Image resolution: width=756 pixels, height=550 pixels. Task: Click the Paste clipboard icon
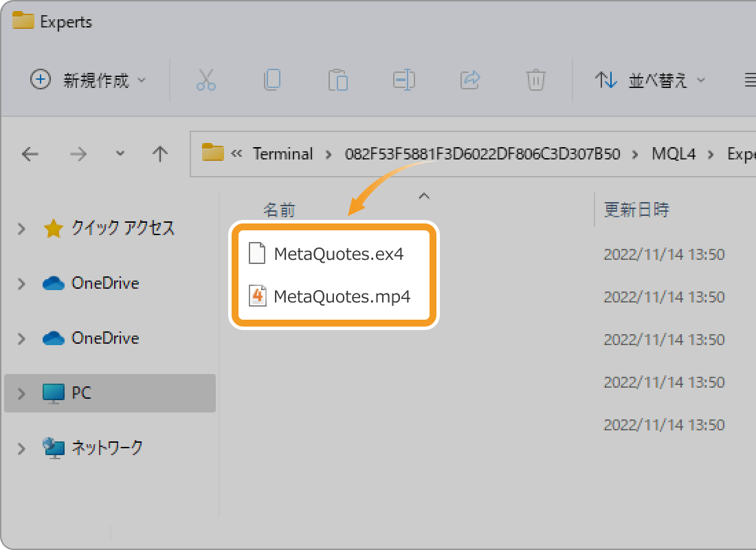(x=338, y=80)
